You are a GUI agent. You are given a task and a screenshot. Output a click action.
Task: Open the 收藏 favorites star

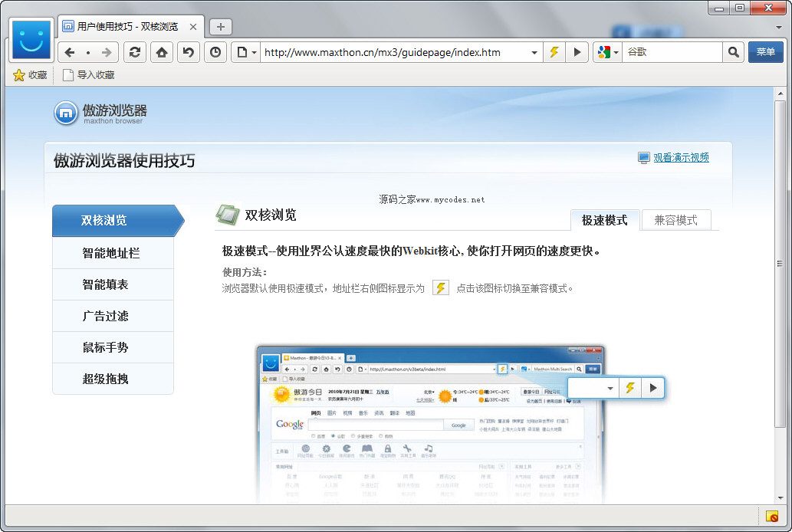pos(30,75)
